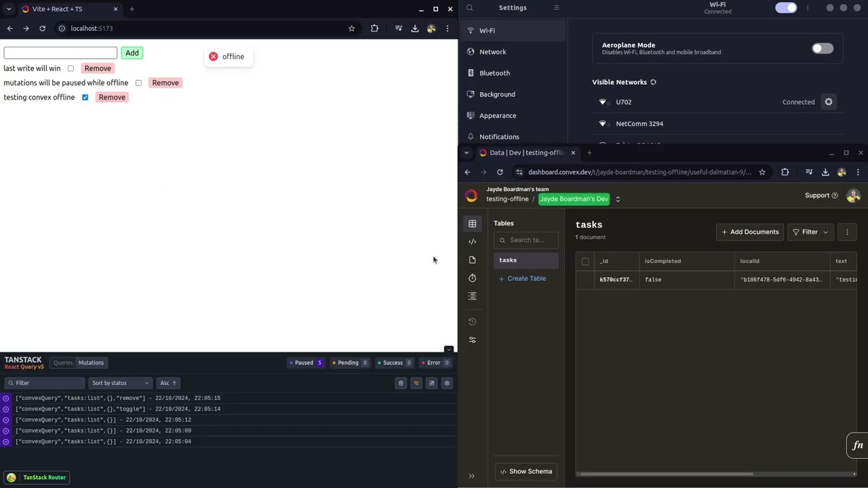Select the paused 'toggle' mutation at 22:05:14

(229, 409)
